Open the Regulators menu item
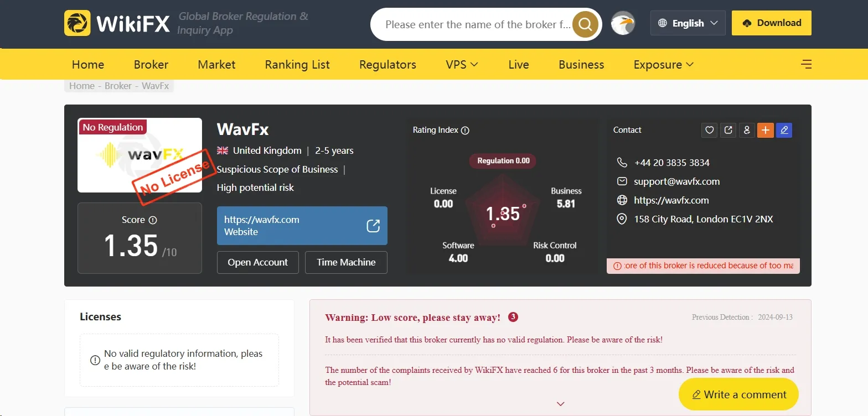This screenshot has height=416, width=868. pyautogui.click(x=387, y=64)
